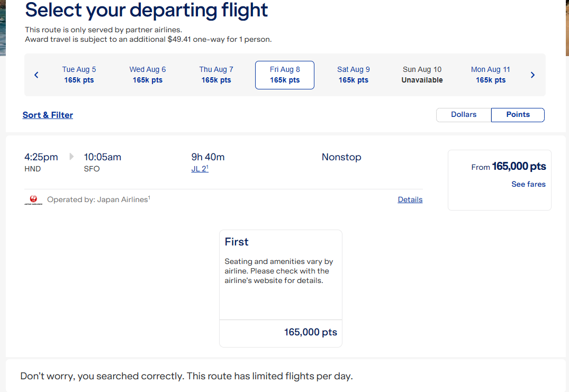Open the Sort & Filter options
Image resolution: width=569 pixels, height=392 pixels.
pyautogui.click(x=48, y=115)
